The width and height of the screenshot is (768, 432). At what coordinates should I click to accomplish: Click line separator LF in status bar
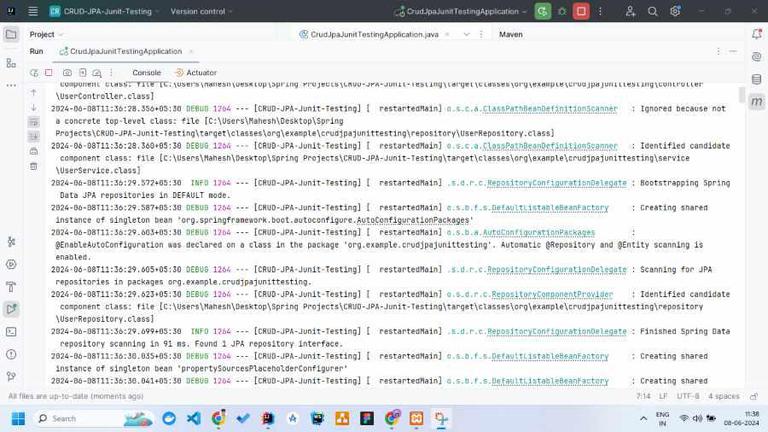pos(663,396)
